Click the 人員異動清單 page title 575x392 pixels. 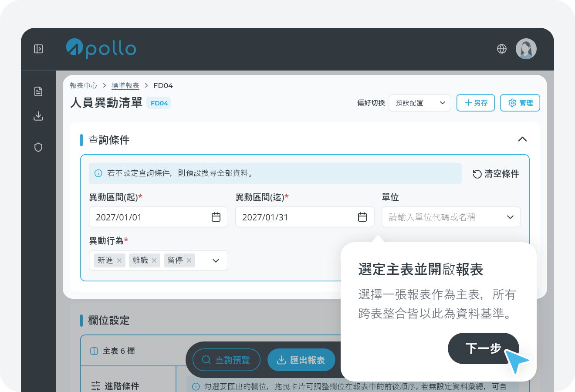(x=106, y=103)
